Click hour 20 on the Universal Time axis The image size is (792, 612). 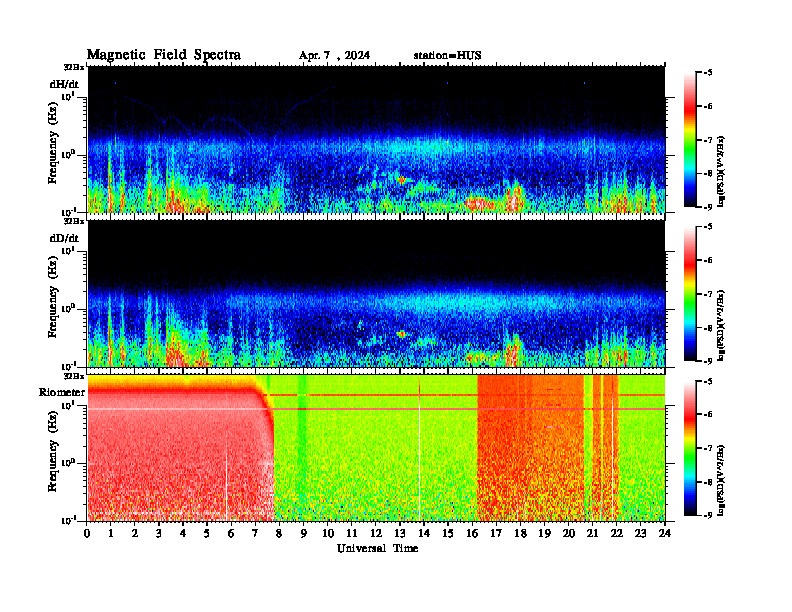[x=569, y=534]
